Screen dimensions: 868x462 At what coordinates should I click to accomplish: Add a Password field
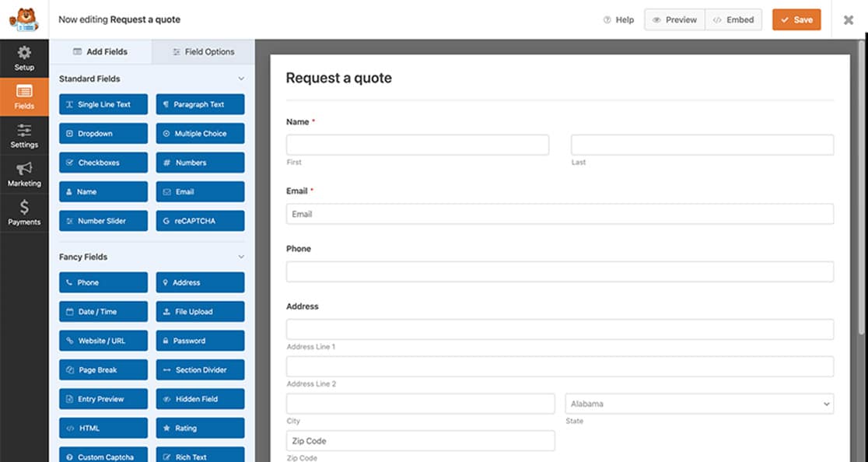[201, 341]
